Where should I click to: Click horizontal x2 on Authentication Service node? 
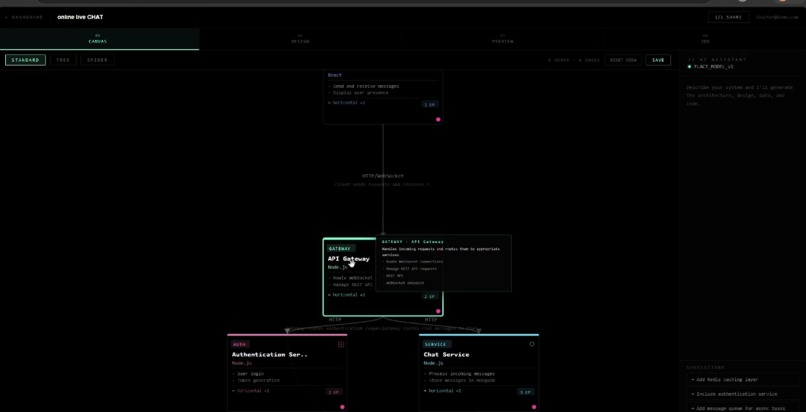coord(251,391)
